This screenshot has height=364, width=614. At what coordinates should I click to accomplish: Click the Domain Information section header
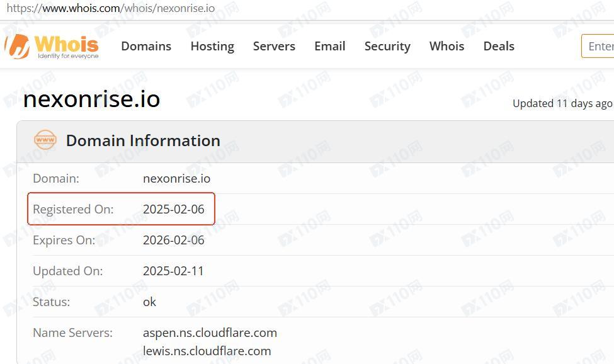pyautogui.click(x=143, y=140)
